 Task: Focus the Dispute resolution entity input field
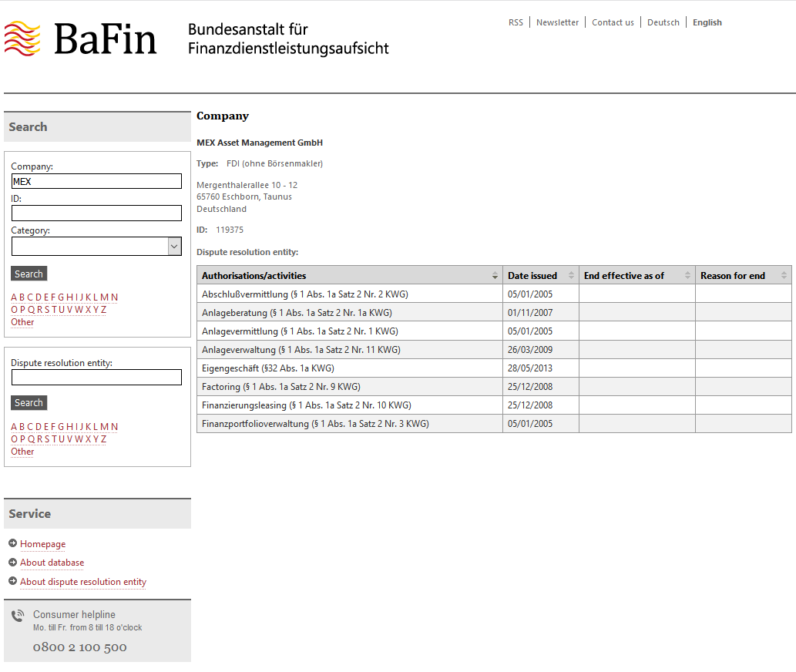96,377
